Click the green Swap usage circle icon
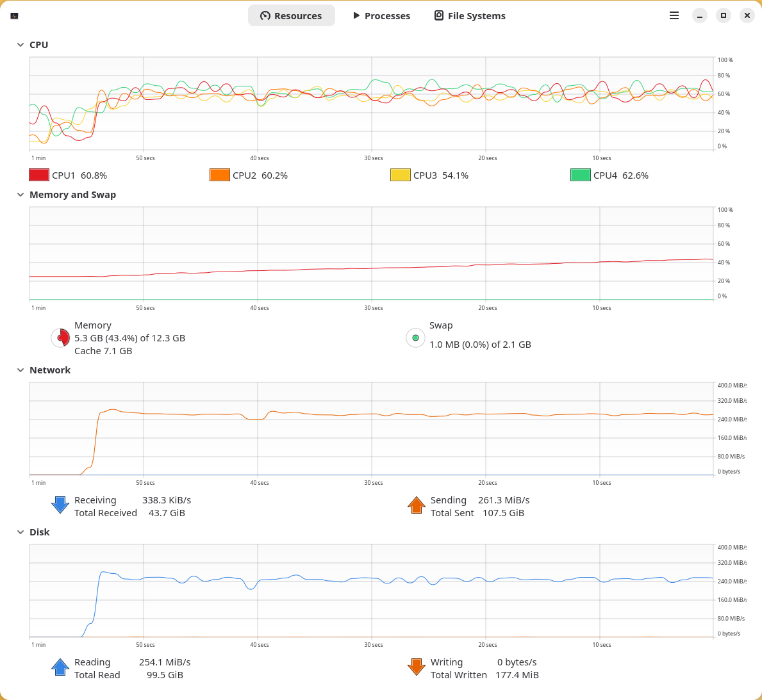The image size is (762, 700). [415, 338]
